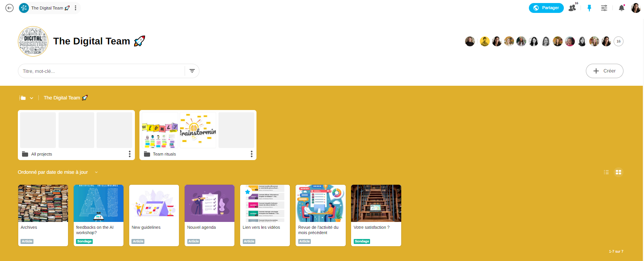Open the Team rituals folder options menu

[251, 154]
